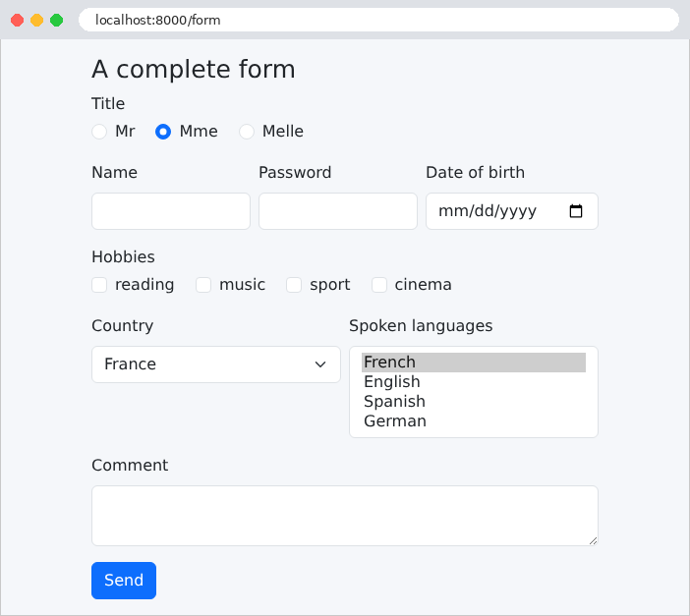Select the Mr title radio button

99,132
